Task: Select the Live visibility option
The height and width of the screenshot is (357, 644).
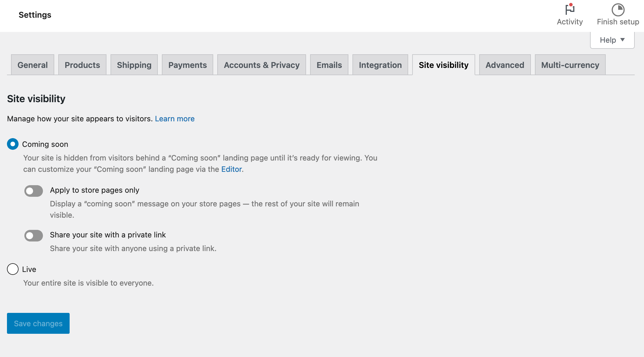Action: coord(12,269)
